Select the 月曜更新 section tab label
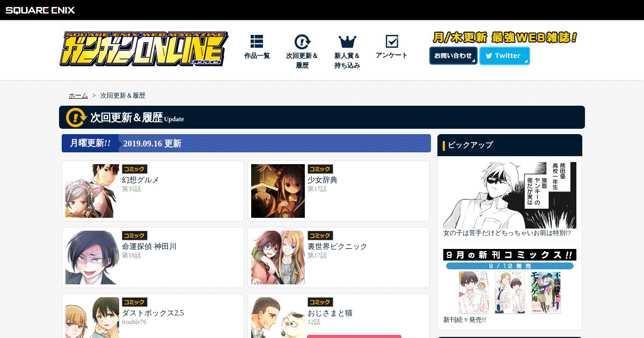Image resolution: width=644 pixels, height=338 pixels. 90,143
